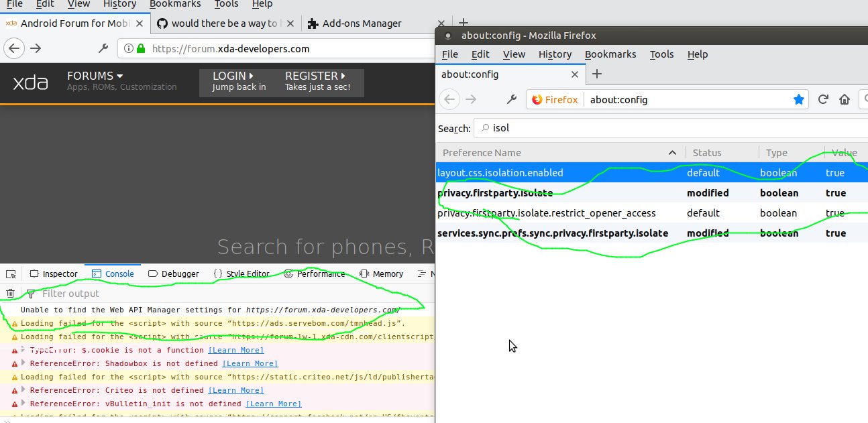This screenshot has width=868, height=423.
Task: Open Learn More link for $.cookie TypeError
Action: (x=235, y=350)
